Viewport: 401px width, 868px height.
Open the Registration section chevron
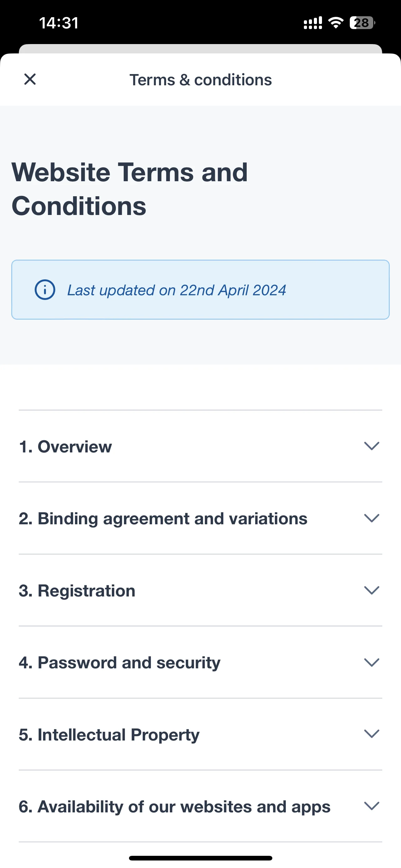(372, 590)
